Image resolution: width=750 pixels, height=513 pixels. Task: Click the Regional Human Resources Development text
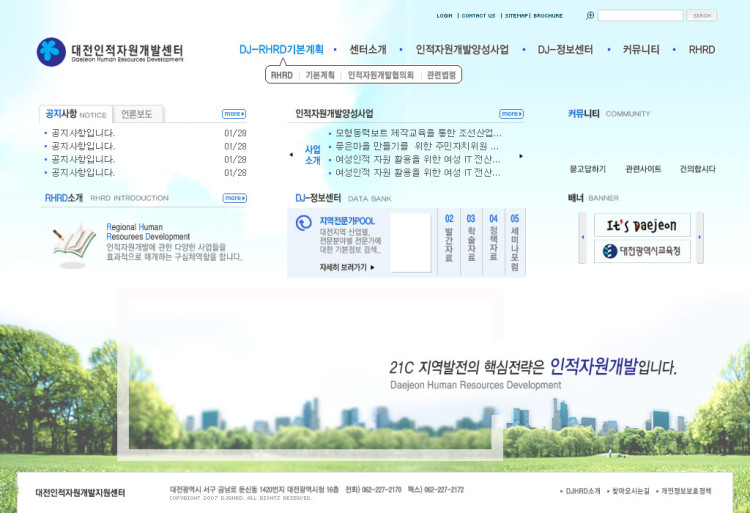click(x=148, y=232)
